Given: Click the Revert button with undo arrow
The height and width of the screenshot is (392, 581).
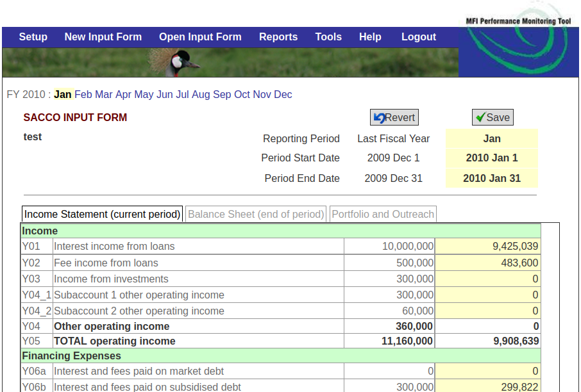Looking at the screenshot, I should [x=394, y=117].
